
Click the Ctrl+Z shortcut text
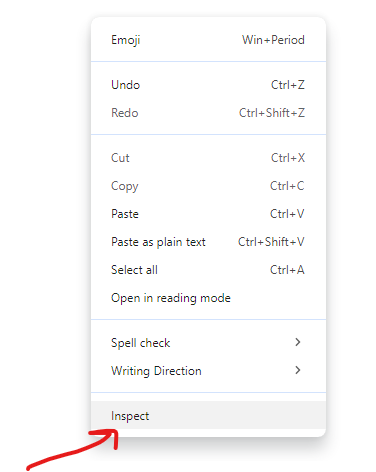288,85
